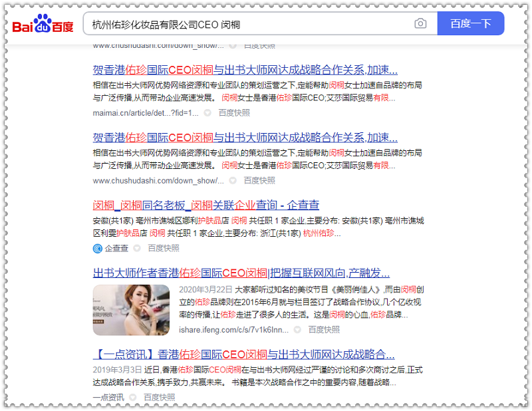Click the 企查查 blue source icon
532x411 pixels.
point(98,248)
